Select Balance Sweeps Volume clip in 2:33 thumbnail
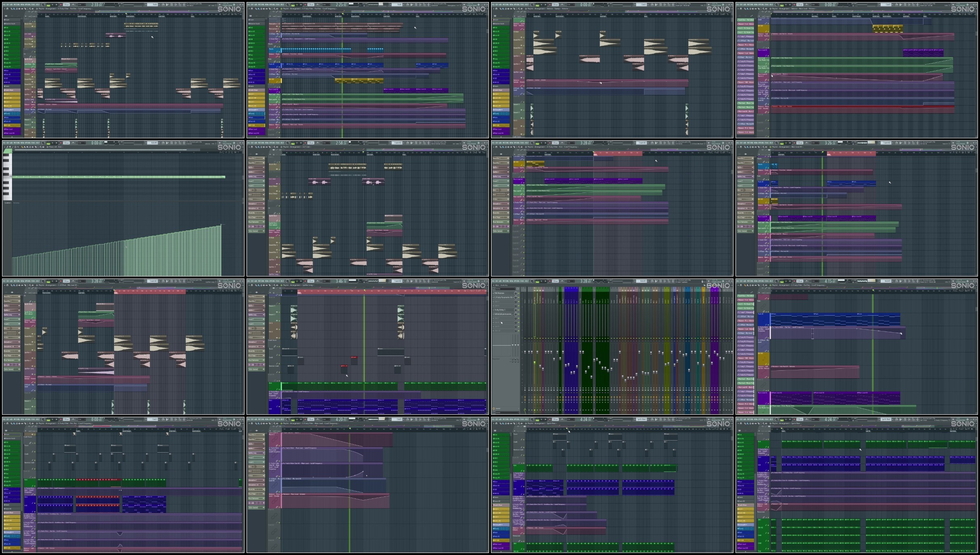Screen dimensions: 980x555 [129, 106]
